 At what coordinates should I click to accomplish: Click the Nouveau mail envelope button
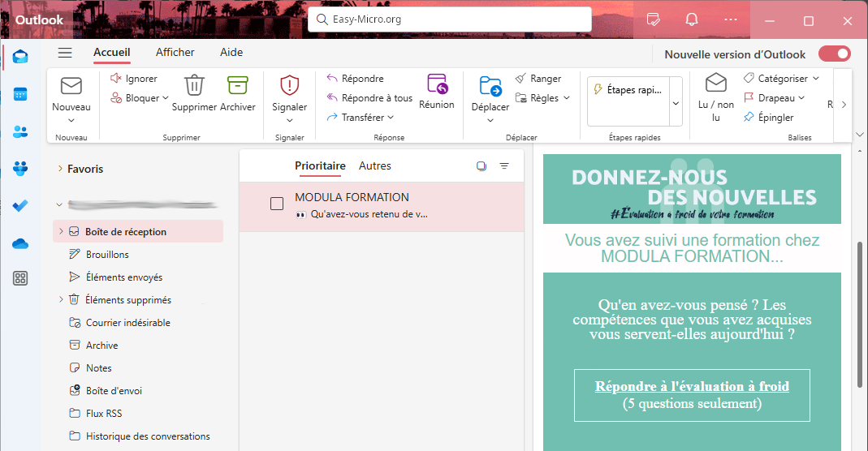(x=71, y=86)
